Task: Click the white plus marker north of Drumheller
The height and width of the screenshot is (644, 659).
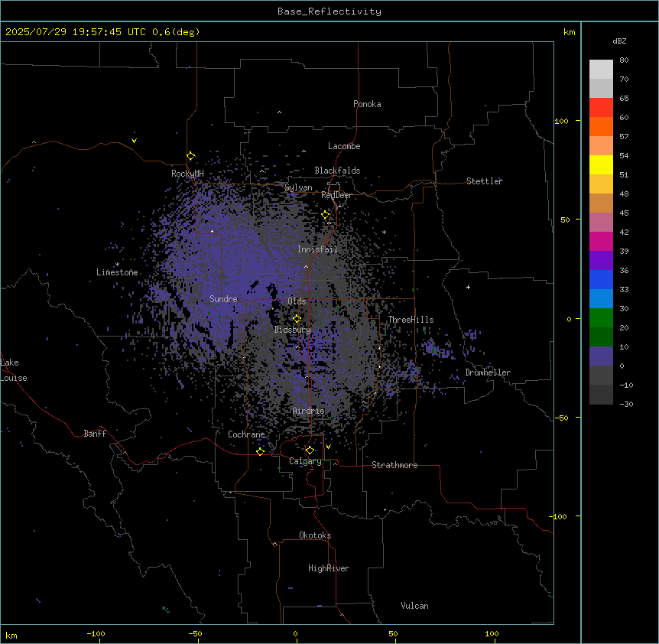Action: click(x=468, y=287)
